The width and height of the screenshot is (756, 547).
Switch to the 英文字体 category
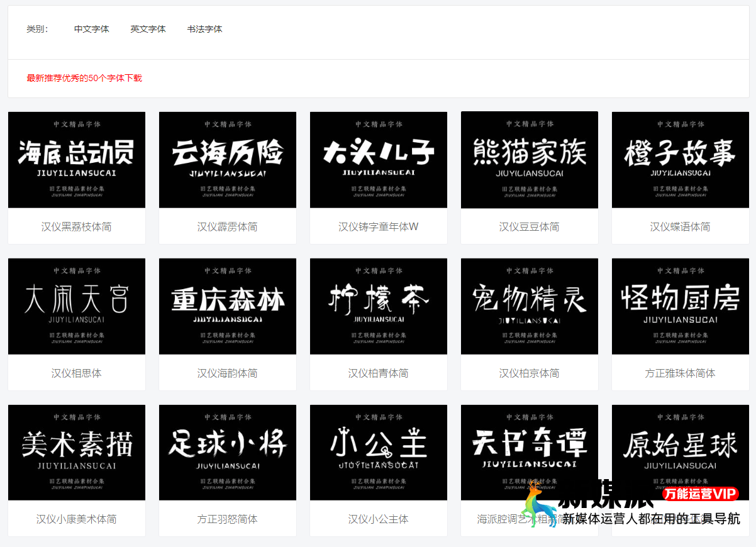pos(148,29)
